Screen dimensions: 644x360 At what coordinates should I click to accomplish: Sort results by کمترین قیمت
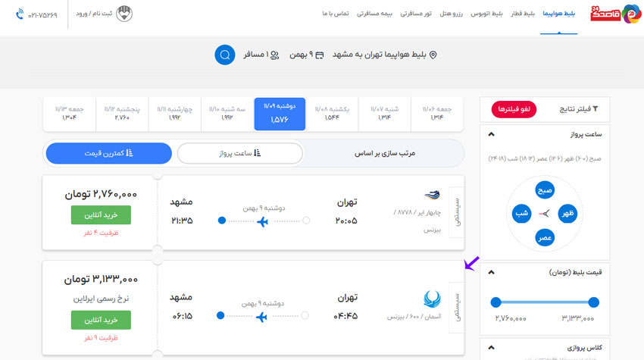pyautogui.click(x=109, y=153)
